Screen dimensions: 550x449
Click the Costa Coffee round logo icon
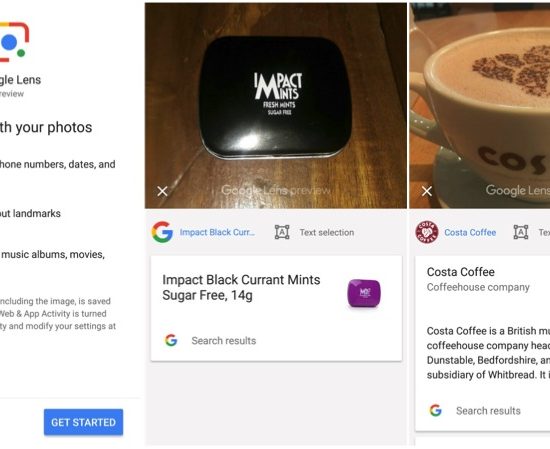tap(427, 232)
